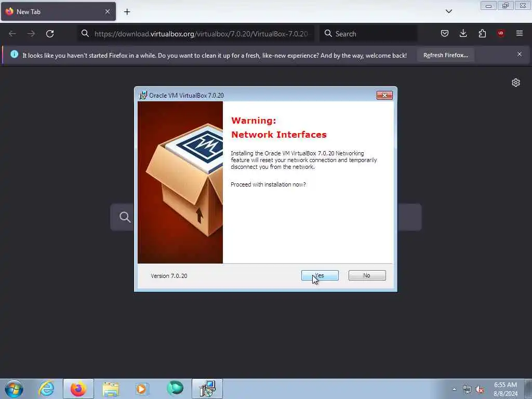Viewport: 532px width, 399px height.
Task: Launch Internet Explorer from taskbar
Action: click(x=46, y=389)
